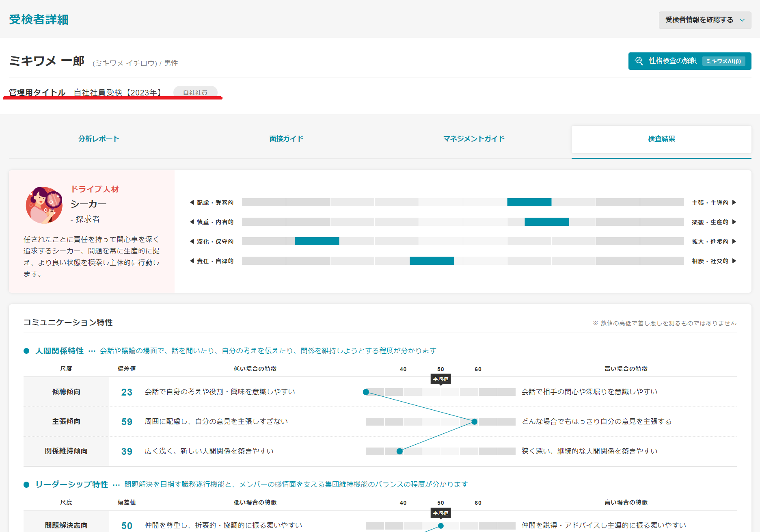The height and width of the screenshot is (532, 760).
Task: Open 性格検査の解釈 AI interpretation
Action: 672,61
